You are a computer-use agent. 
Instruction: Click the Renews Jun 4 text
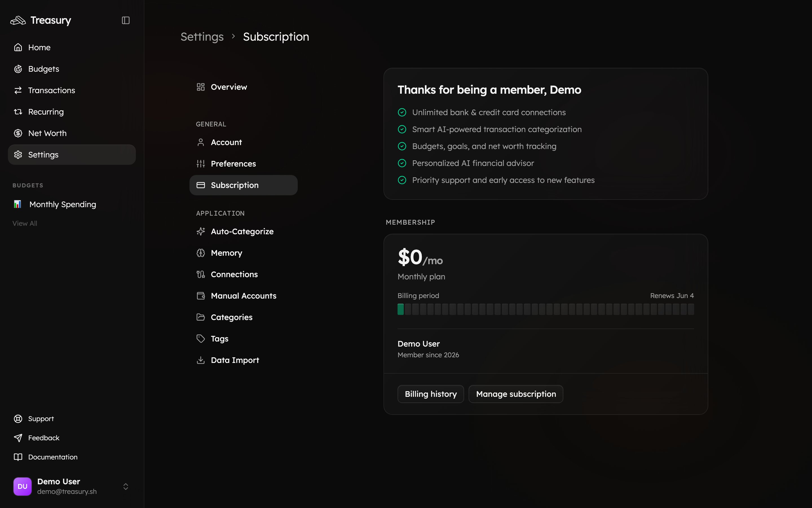pyautogui.click(x=672, y=296)
